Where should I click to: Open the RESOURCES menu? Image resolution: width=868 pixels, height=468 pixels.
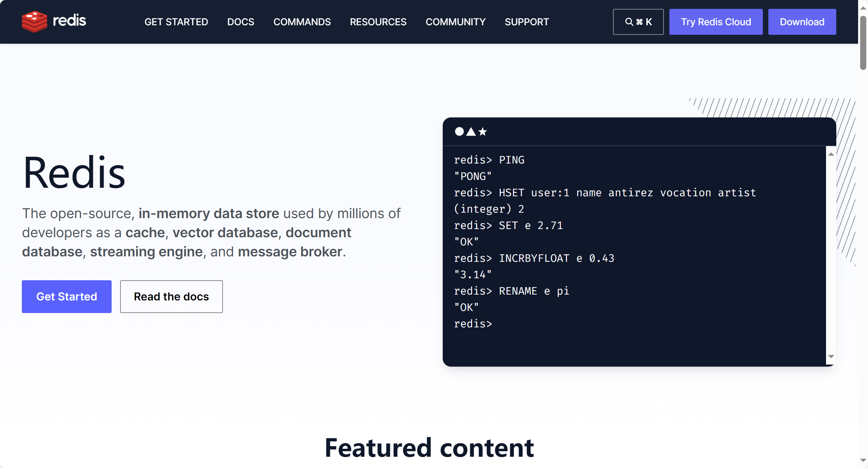(378, 22)
